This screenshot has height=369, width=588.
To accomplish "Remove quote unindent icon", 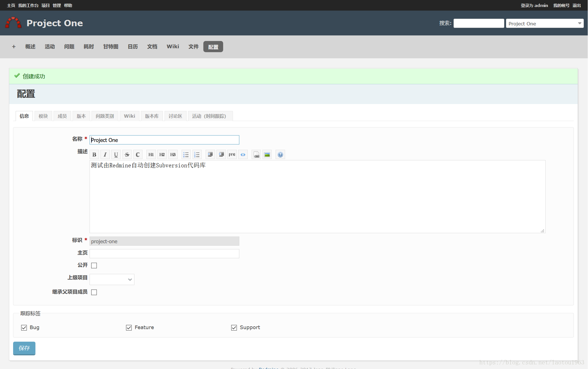I will pyautogui.click(x=221, y=154).
